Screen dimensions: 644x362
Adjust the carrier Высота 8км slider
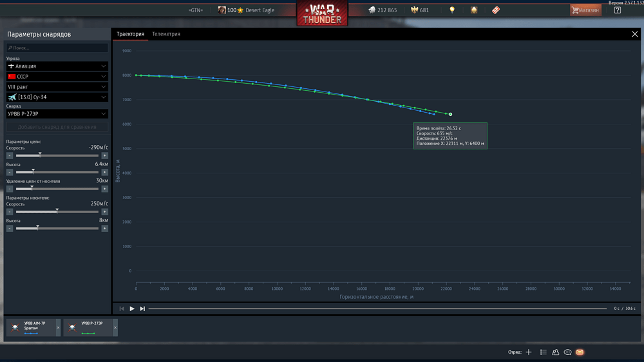pos(57,229)
